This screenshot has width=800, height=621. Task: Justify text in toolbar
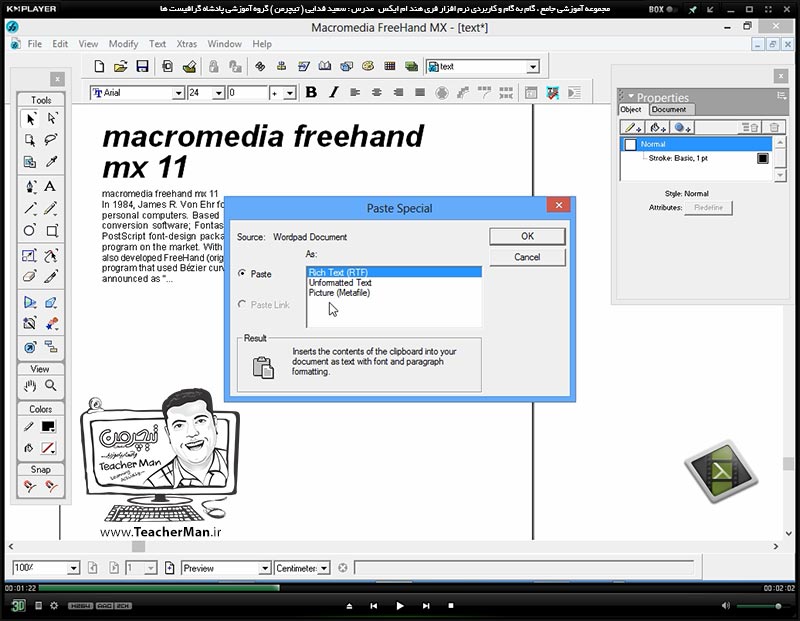pos(420,92)
